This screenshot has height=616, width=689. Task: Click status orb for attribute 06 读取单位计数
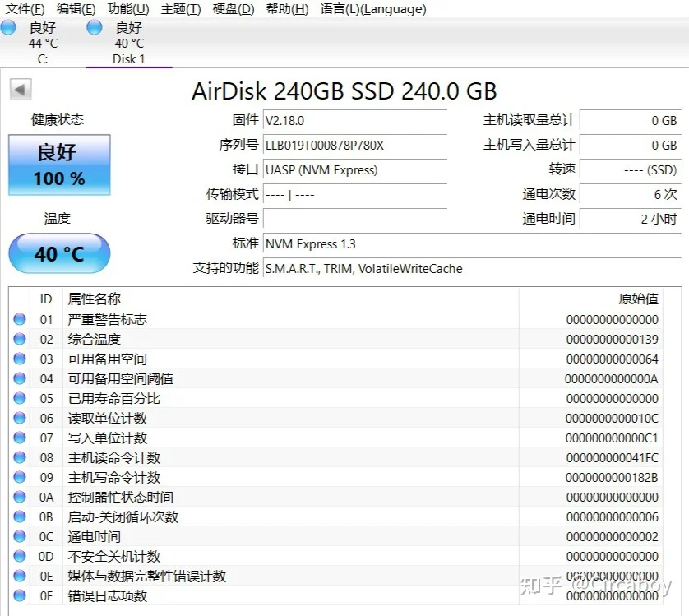pos(20,418)
